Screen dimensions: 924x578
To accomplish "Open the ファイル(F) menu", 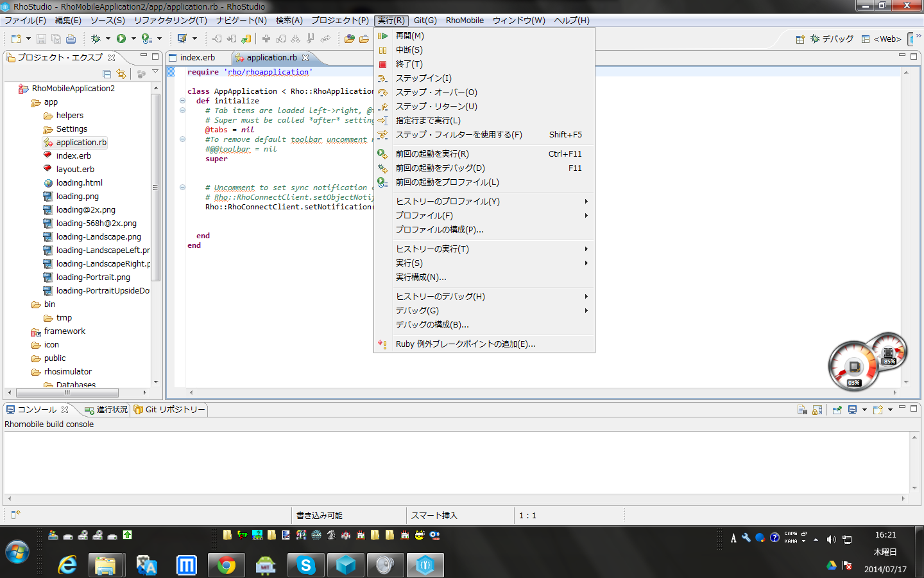I will 26,21.
